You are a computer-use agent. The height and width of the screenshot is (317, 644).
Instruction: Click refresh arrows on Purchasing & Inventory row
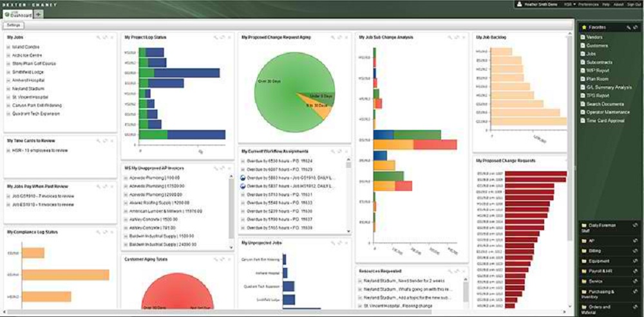[x=636, y=292]
